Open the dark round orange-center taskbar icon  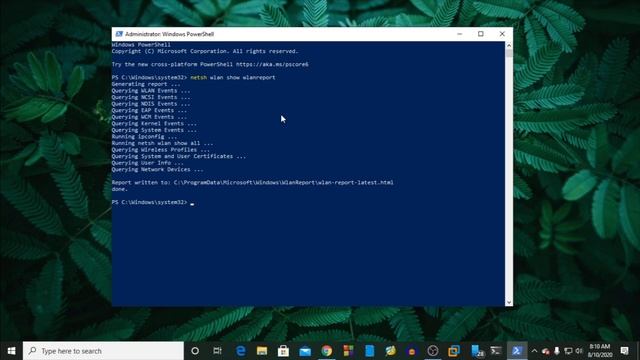click(411, 351)
